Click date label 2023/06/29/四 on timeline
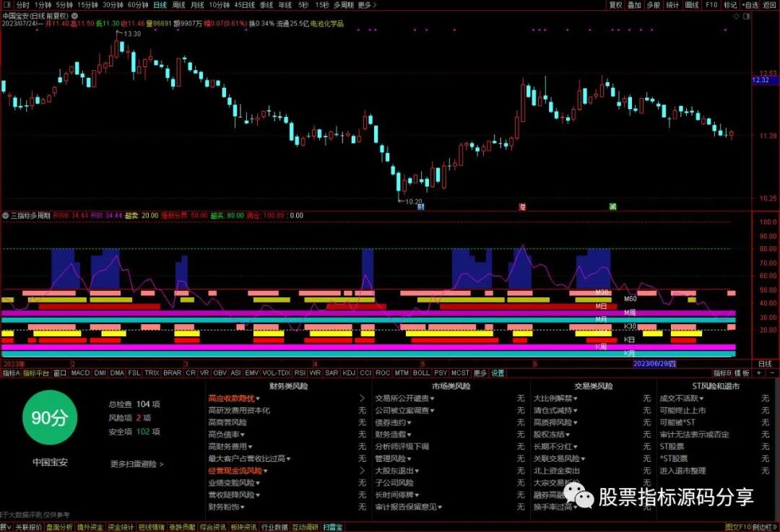Screen dimensions: 780x532 654,364
